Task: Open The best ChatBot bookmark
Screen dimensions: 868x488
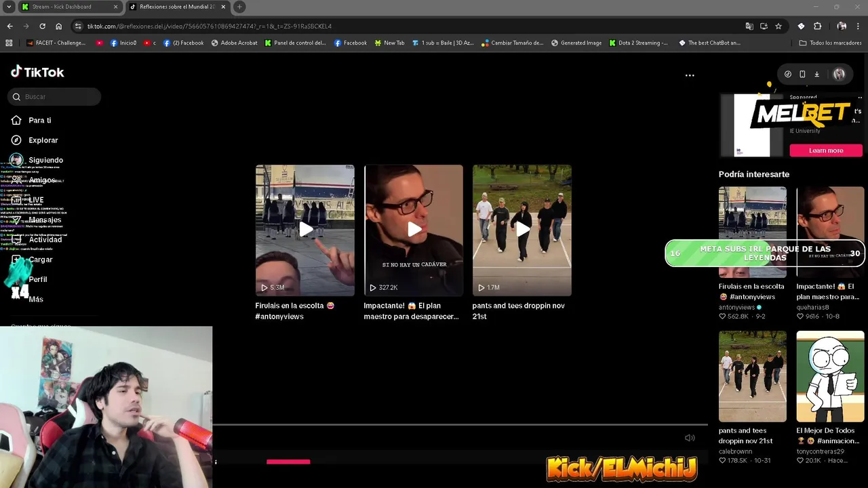Action: click(x=709, y=43)
